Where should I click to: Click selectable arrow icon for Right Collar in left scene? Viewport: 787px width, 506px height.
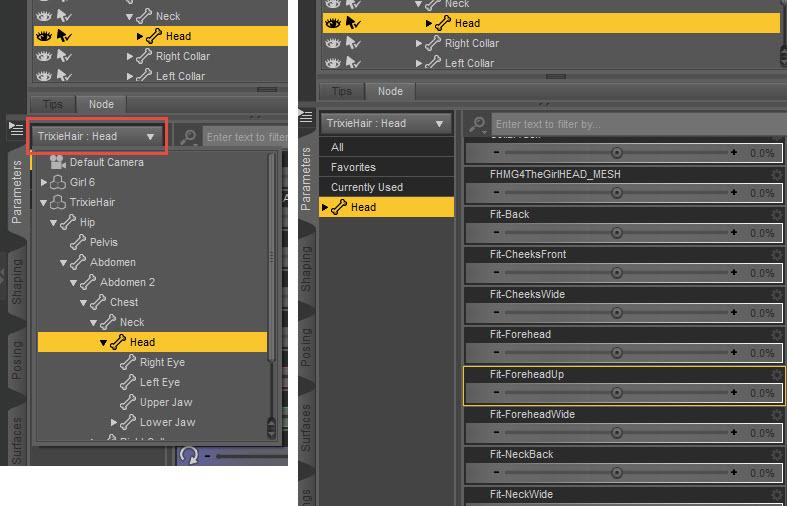(64, 56)
